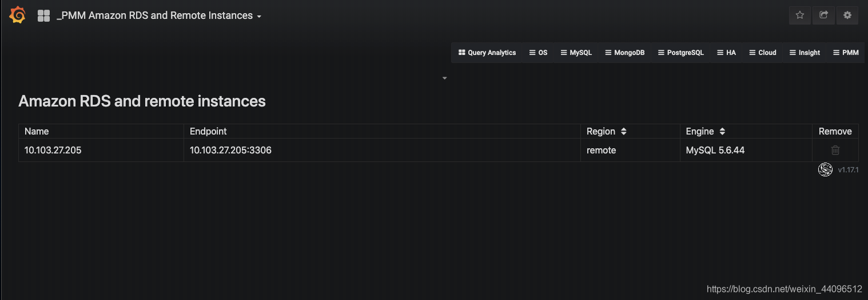
Task: Open the _PMM Amazon RDS dashboard dropdown
Action: 159,15
